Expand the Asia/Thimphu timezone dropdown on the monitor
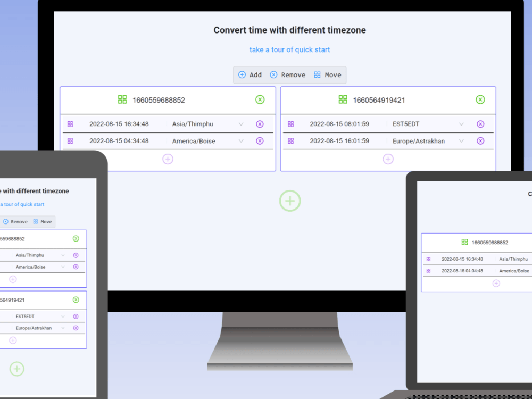The height and width of the screenshot is (399, 532). (x=241, y=124)
